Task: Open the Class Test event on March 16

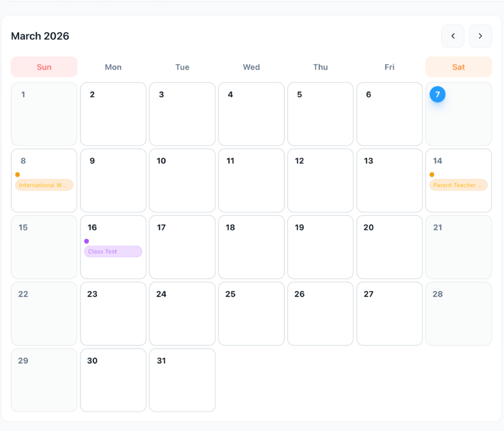Action: point(113,251)
